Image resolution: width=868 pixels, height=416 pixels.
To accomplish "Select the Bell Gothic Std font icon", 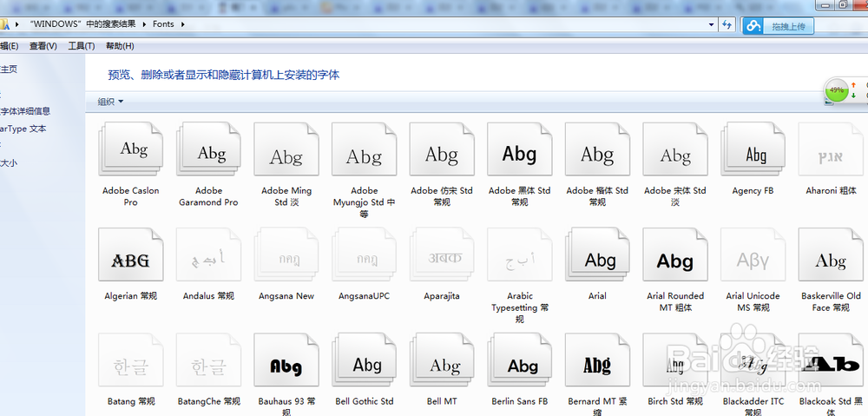I will tap(365, 360).
